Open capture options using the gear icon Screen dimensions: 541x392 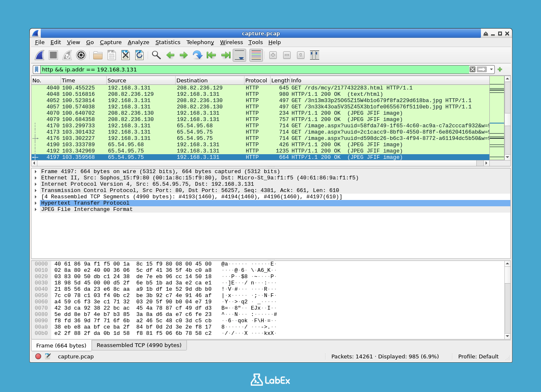coord(81,55)
